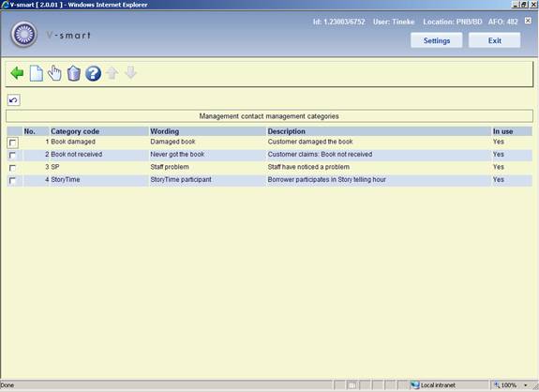Click the small undo arrow icon below toolbar
Viewport: 539px width, 392px height.
(x=14, y=100)
